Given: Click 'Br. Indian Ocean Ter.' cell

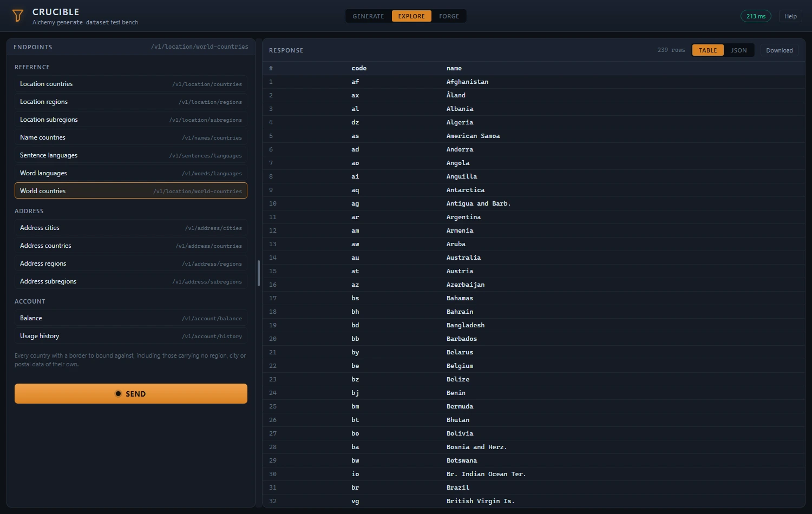Looking at the screenshot, I should click(x=486, y=474).
